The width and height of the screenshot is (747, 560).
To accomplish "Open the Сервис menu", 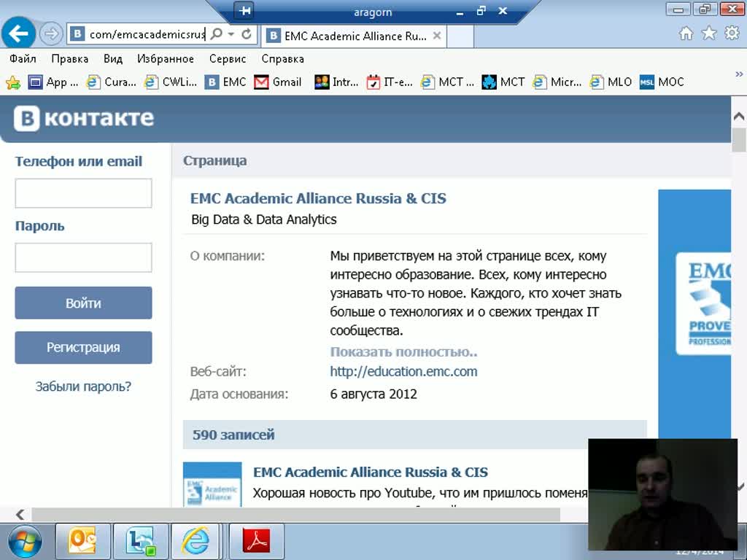I will click(x=228, y=58).
